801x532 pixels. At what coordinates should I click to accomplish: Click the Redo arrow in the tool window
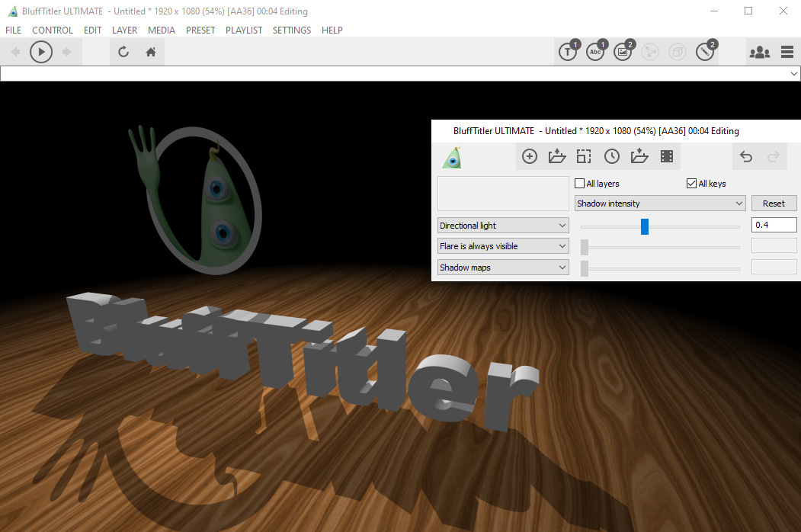pyautogui.click(x=774, y=156)
